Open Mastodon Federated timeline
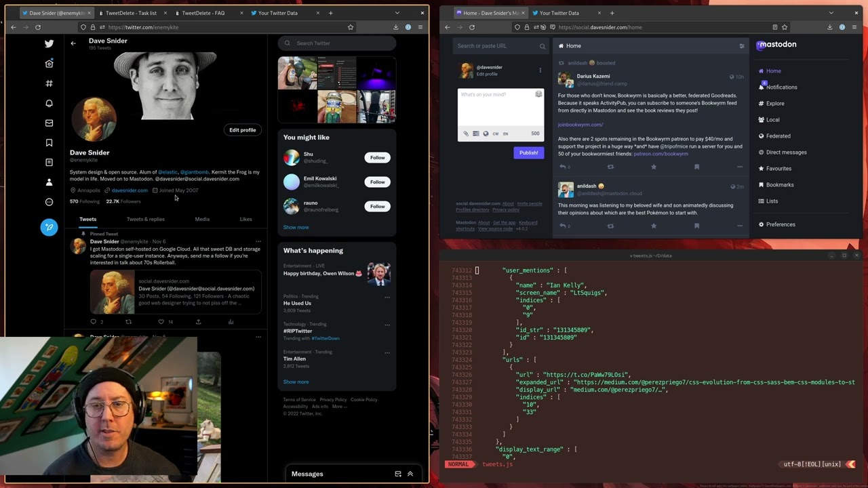 pyautogui.click(x=778, y=136)
